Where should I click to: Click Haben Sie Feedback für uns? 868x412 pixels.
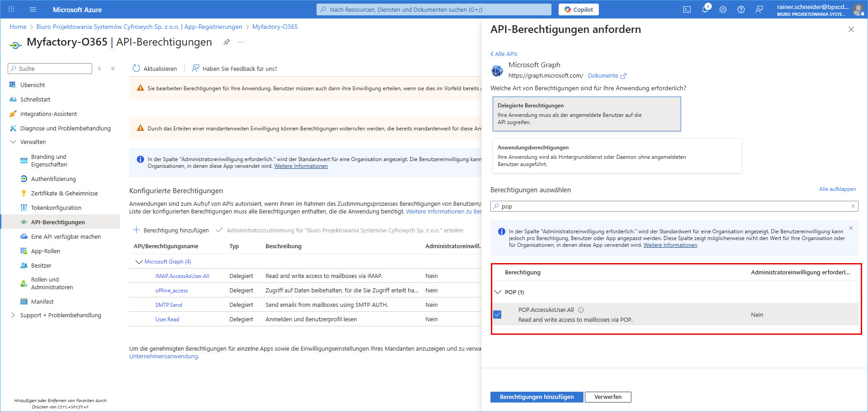tap(234, 69)
